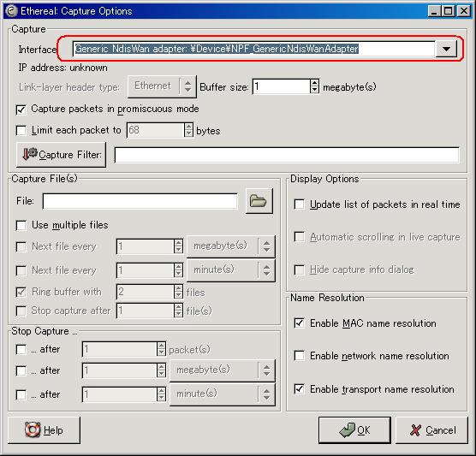This screenshot has height=456, width=476.
Task: Open Help with the lifebuoy button
Action: pyautogui.click(x=44, y=430)
